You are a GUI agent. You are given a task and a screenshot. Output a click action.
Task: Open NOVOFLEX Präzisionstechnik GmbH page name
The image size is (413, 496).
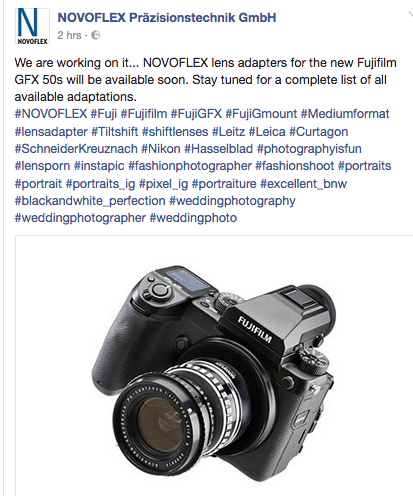tap(167, 17)
